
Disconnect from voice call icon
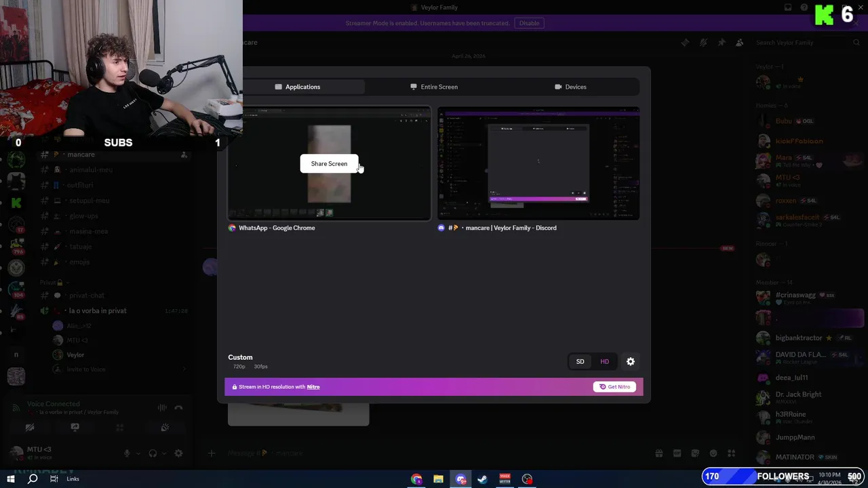click(x=178, y=407)
